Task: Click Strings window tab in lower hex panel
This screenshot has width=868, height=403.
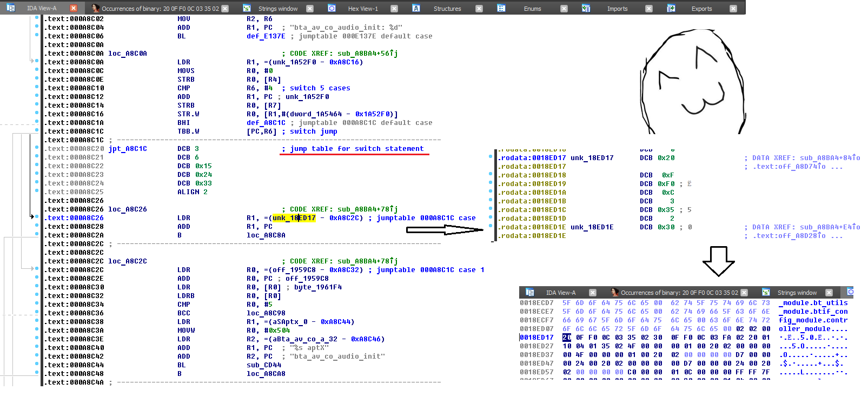Action: click(x=797, y=293)
